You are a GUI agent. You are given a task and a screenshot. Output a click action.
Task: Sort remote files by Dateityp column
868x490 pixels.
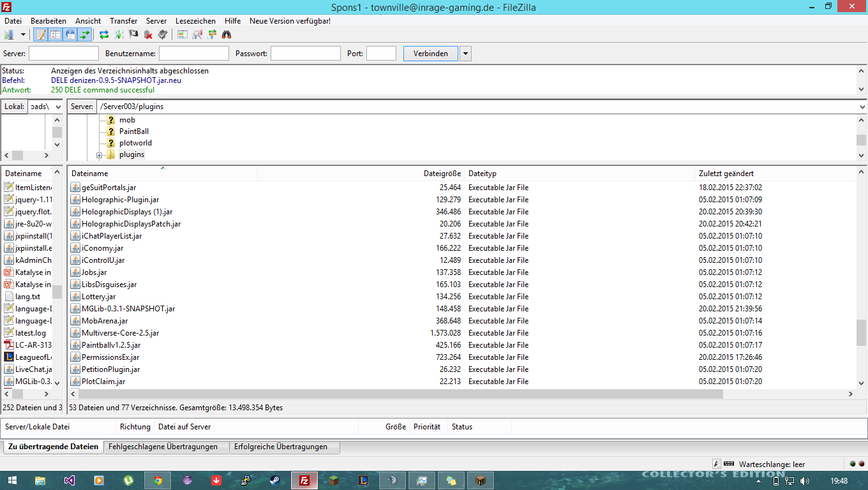(x=579, y=173)
